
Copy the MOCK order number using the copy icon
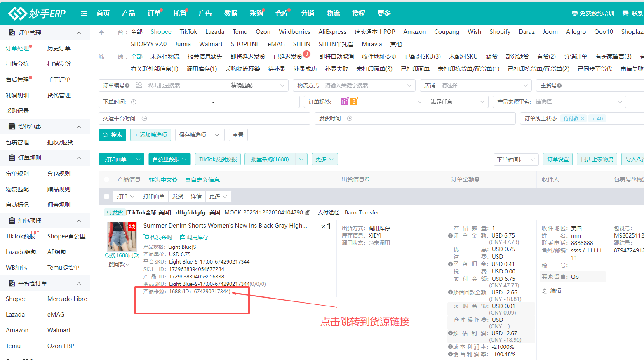click(x=308, y=212)
